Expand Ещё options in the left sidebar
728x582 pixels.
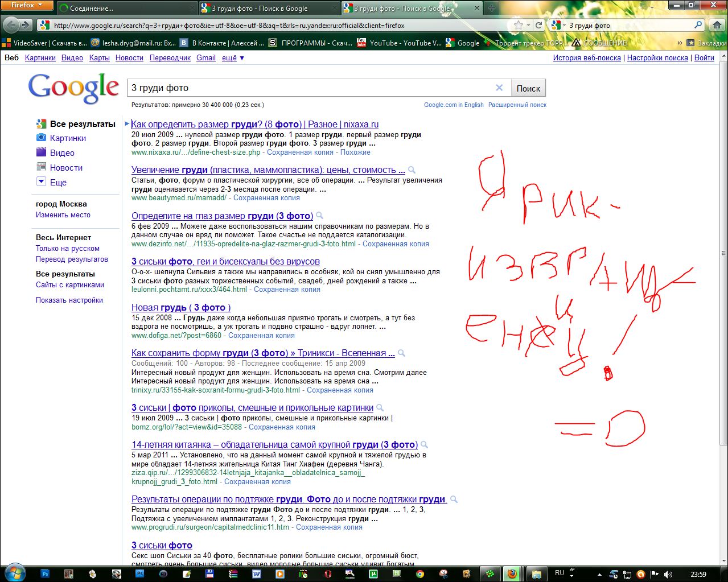pyautogui.click(x=51, y=182)
